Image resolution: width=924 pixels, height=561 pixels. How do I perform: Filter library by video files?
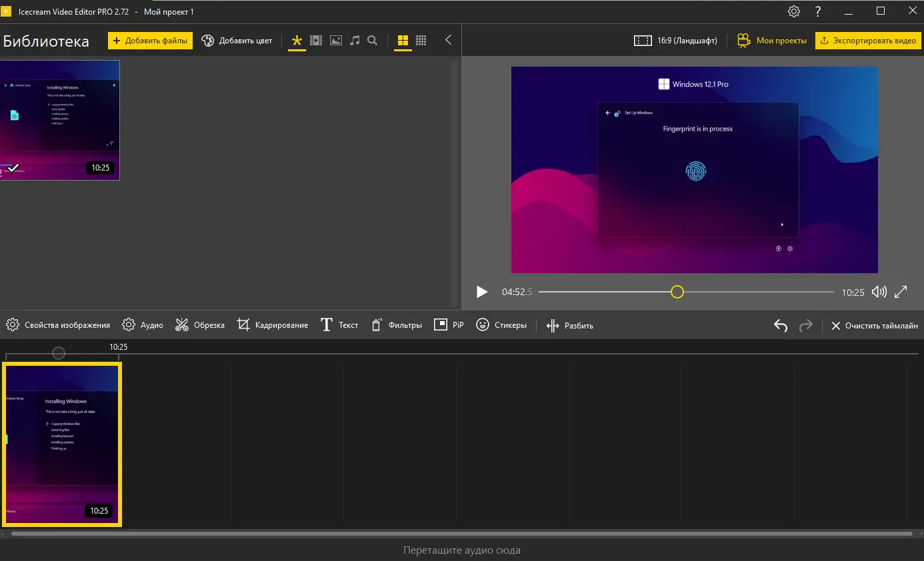coord(316,41)
